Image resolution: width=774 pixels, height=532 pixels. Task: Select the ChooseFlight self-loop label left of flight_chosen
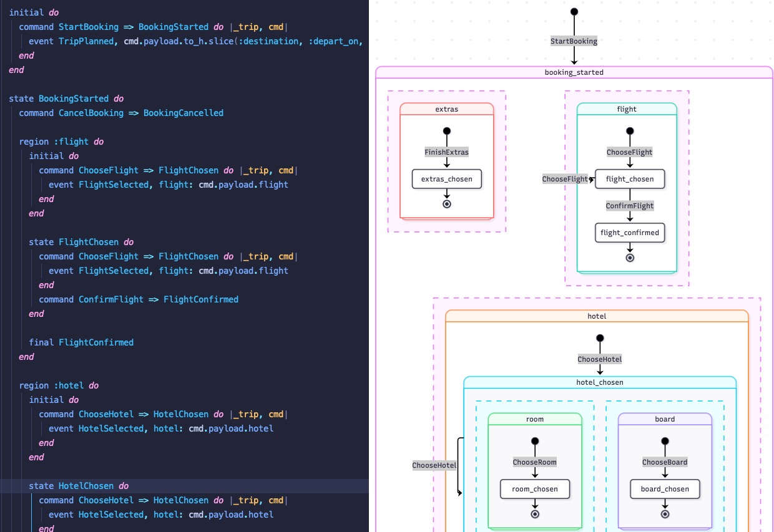[565, 179]
